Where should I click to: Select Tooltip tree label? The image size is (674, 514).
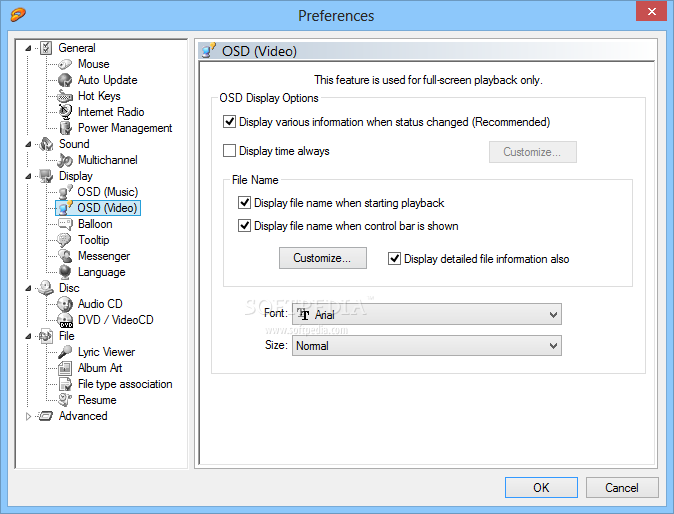click(x=94, y=240)
